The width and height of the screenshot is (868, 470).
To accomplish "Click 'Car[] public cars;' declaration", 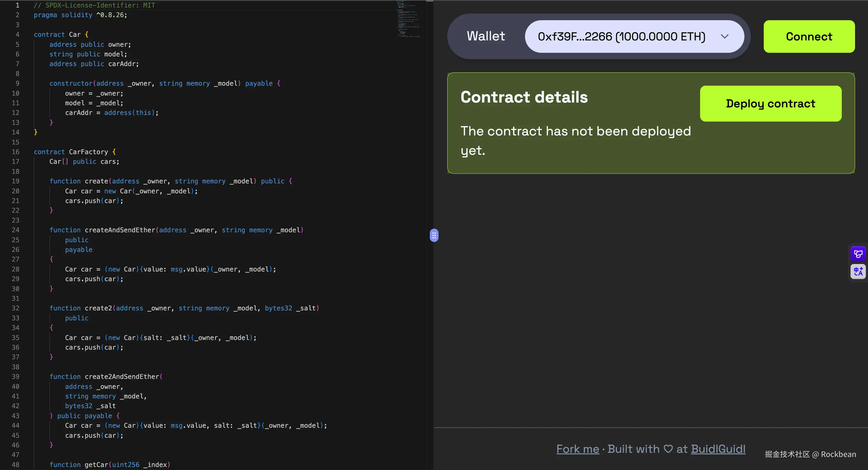I will tap(84, 161).
